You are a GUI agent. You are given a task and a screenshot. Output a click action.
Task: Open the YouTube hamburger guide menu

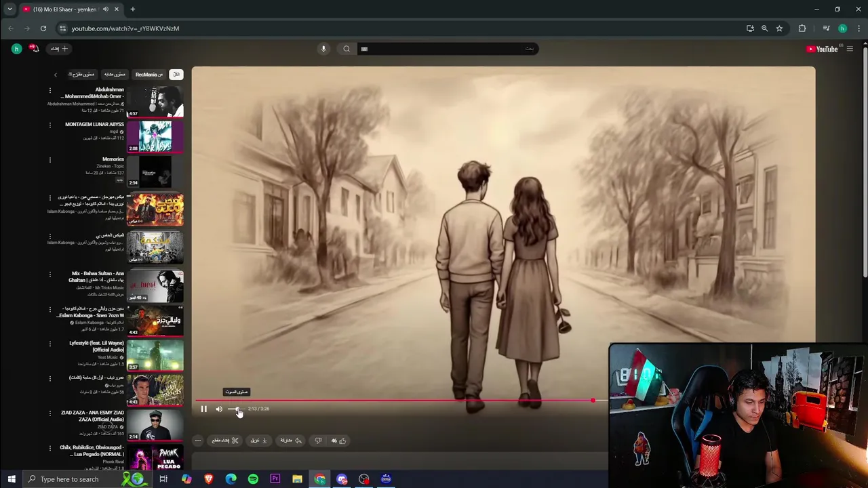click(x=850, y=49)
